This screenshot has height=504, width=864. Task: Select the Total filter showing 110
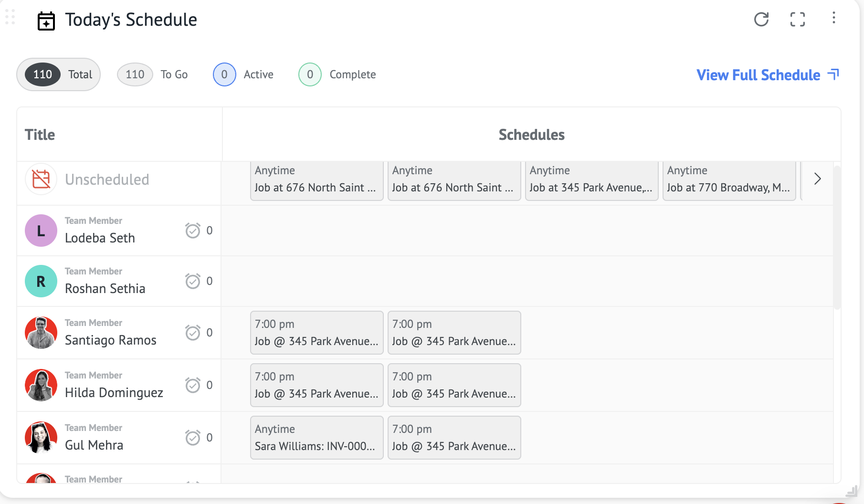[58, 74]
